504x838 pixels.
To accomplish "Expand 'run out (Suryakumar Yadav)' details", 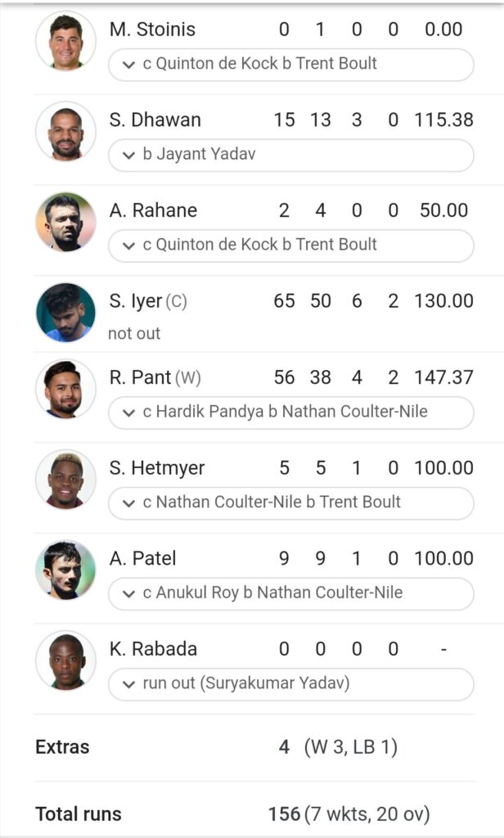I will pos(291,684).
